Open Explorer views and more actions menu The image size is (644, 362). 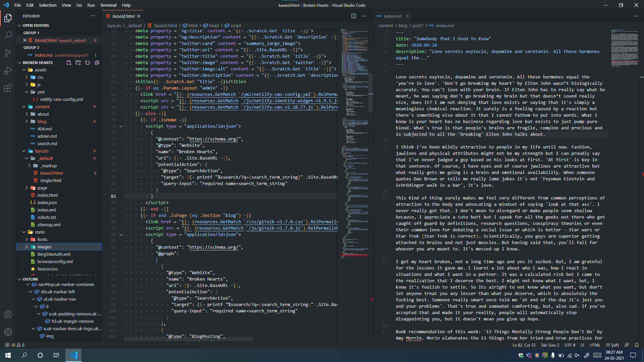[x=93, y=16]
